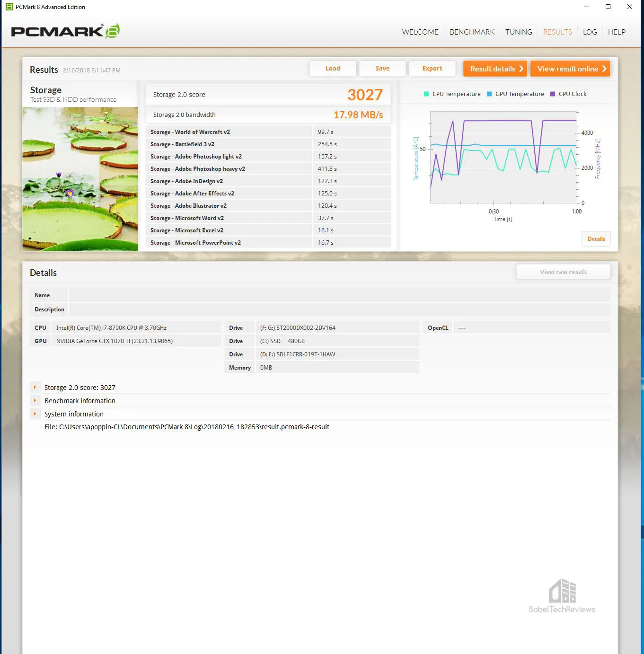Viewport: 644px width, 654px height.
Task: Expand the System information section
Action: pyautogui.click(x=35, y=414)
